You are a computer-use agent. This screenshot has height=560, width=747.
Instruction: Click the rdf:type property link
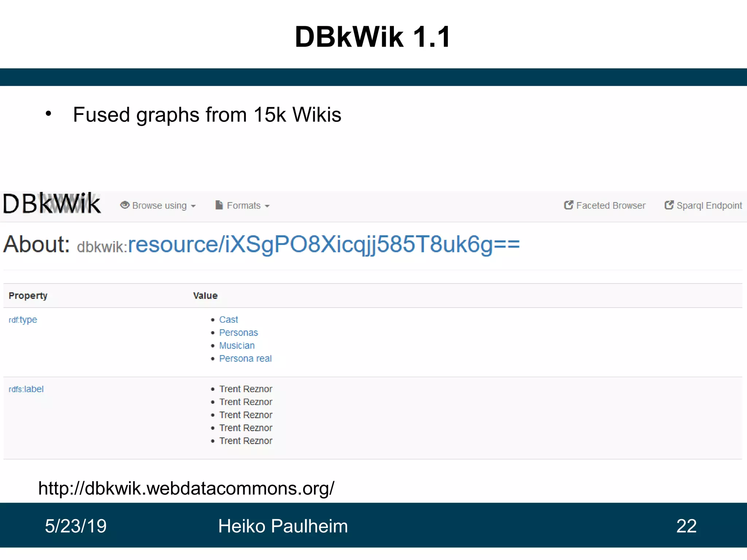click(x=23, y=320)
